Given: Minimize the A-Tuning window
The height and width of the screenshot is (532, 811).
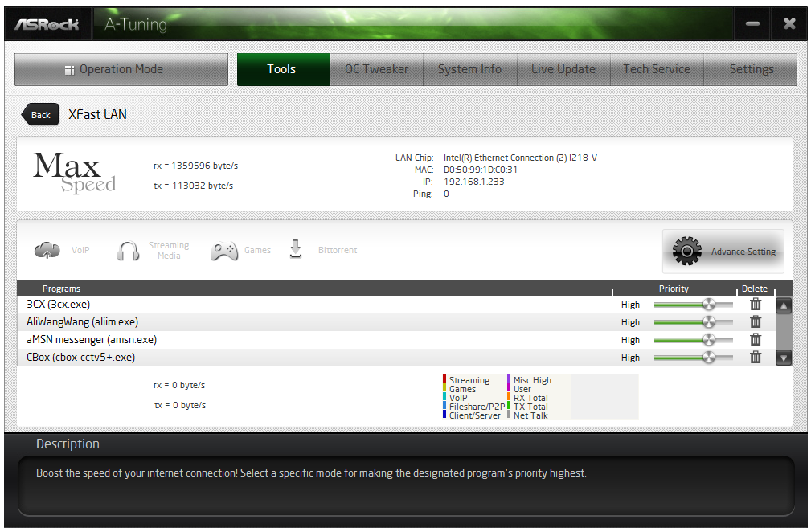Looking at the screenshot, I should click(x=752, y=24).
